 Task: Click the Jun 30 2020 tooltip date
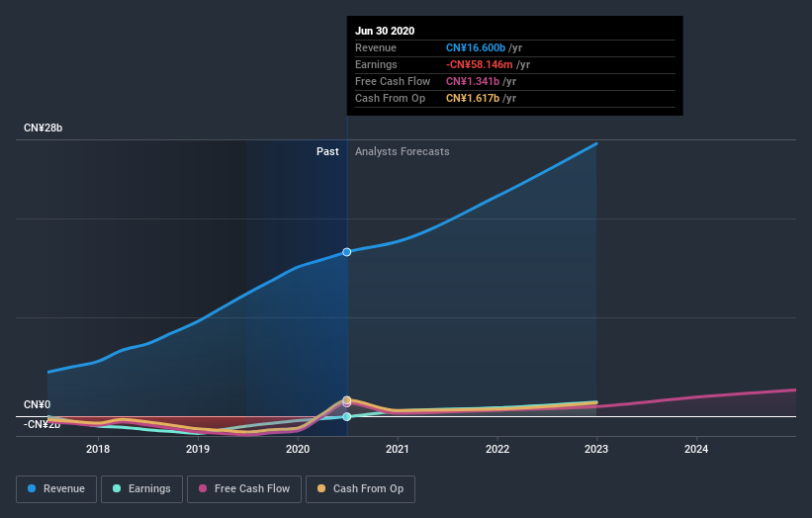(385, 31)
